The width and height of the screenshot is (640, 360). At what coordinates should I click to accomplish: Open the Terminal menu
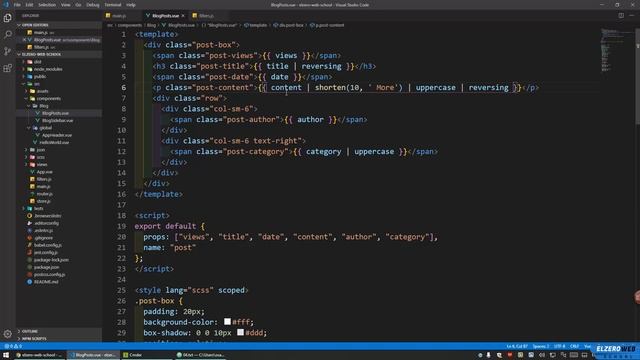click(x=113, y=5)
